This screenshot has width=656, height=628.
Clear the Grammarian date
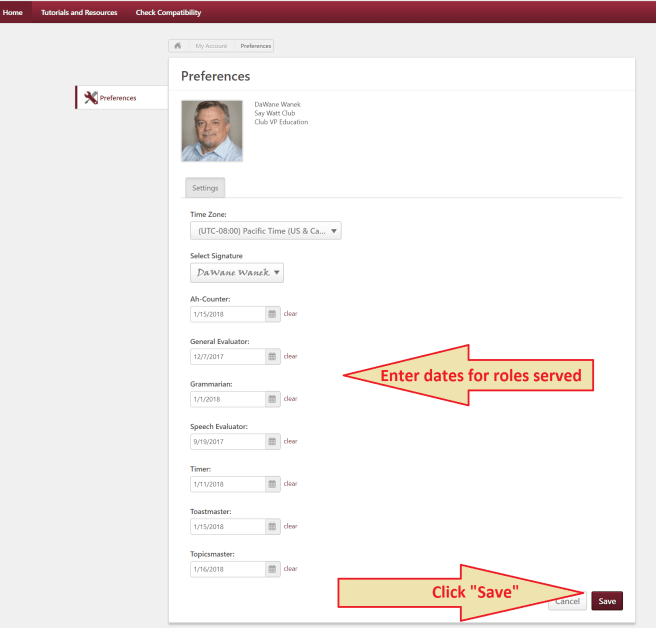point(291,399)
